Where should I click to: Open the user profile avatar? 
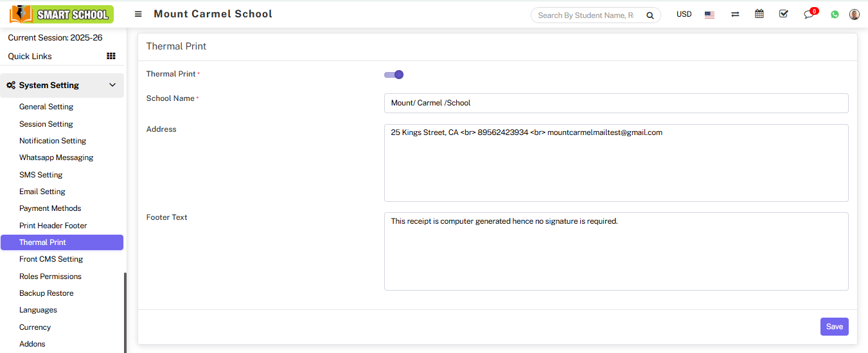(854, 14)
